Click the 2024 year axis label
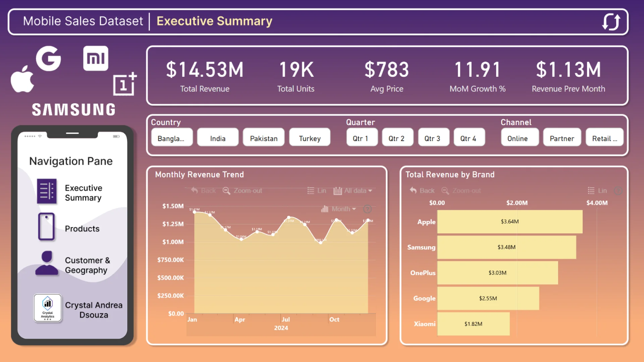Screen dimensions: 644x362 (x=281, y=328)
